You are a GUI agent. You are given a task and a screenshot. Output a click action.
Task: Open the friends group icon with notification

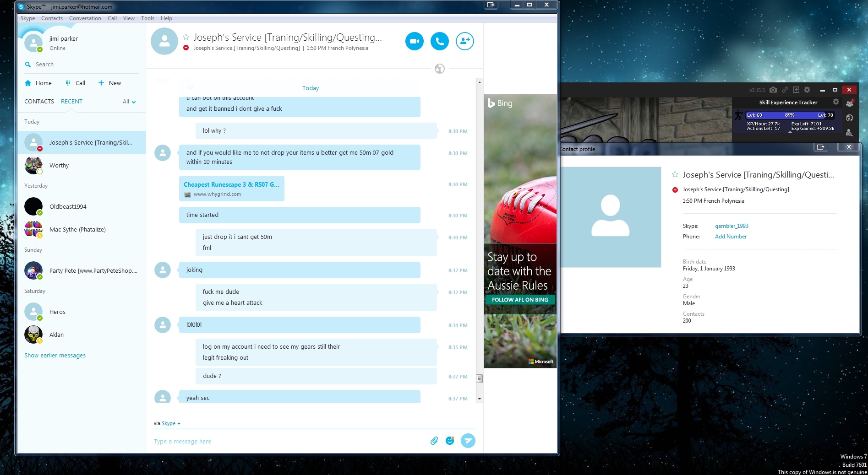(x=850, y=103)
